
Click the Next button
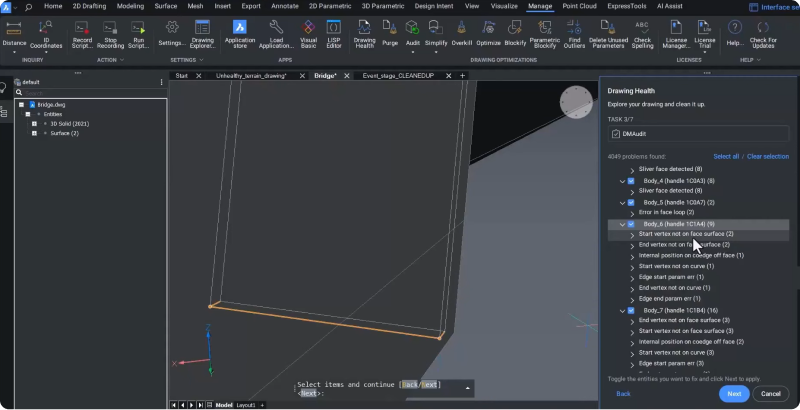pos(733,394)
